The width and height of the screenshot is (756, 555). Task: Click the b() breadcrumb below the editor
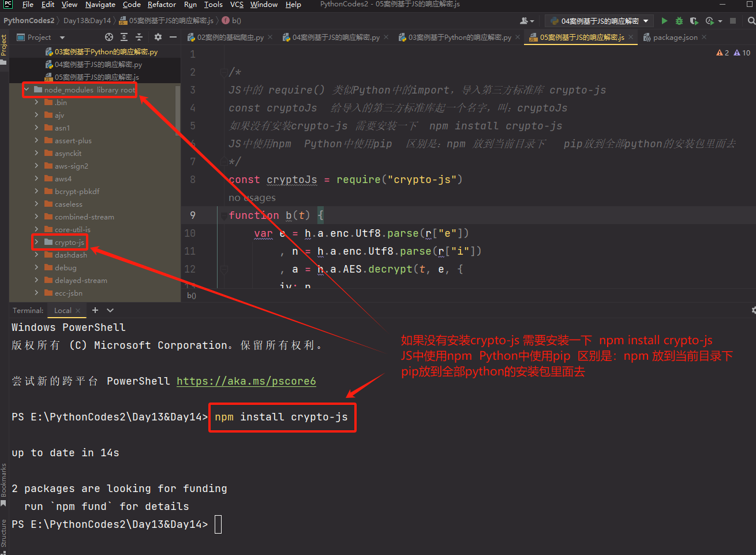click(192, 295)
